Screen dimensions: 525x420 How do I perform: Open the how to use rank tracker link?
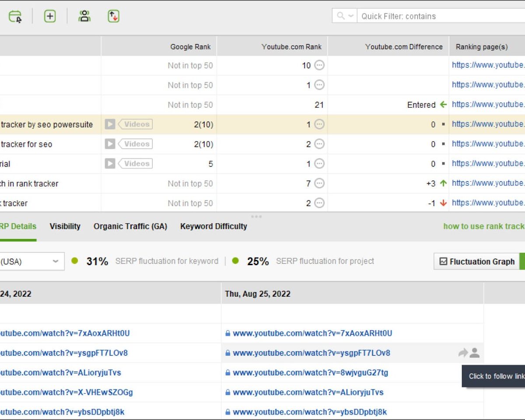point(484,226)
